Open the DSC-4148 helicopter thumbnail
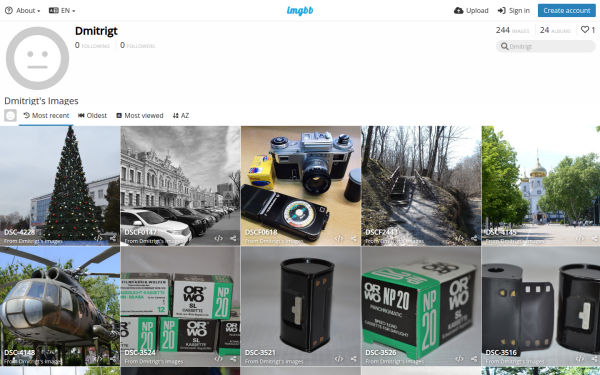The width and height of the screenshot is (600, 375). pyautogui.click(x=60, y=306)
